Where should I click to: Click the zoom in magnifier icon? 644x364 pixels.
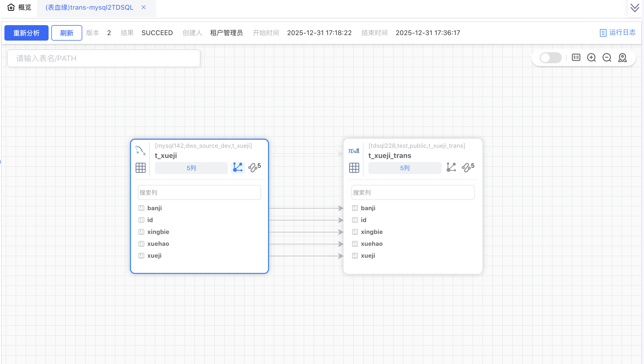[591, 58]
